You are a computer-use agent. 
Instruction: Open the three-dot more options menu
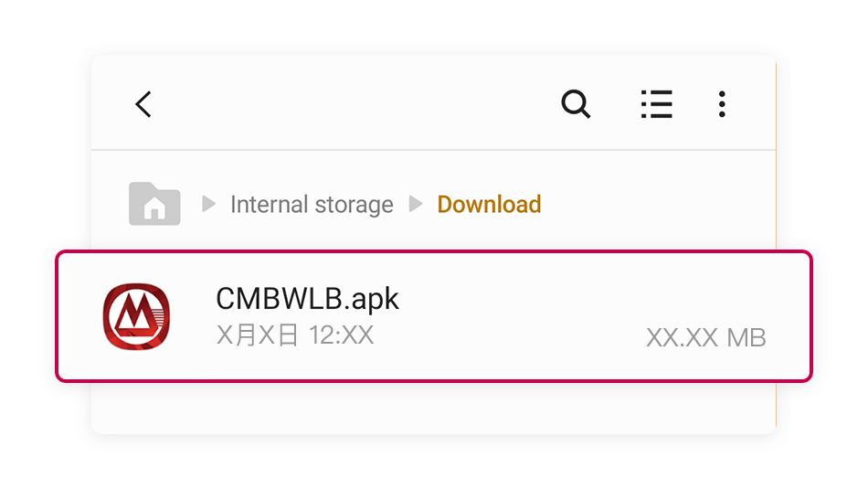(x=722, y=104)
